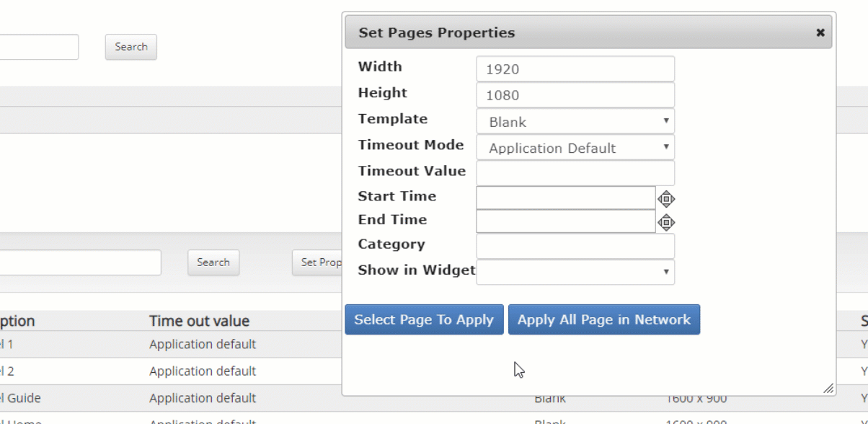
Task: Click the top Search button
Action: (x=130, y=47)
